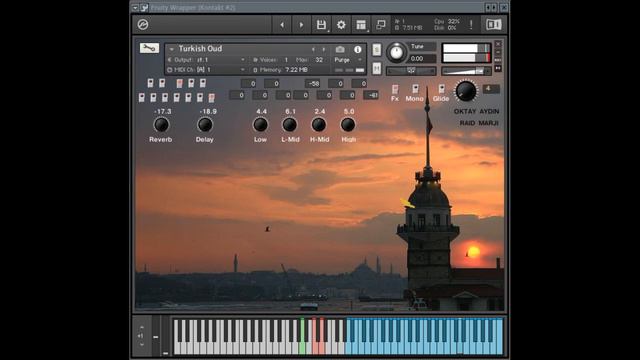
Task: Click the L-Mid EQ knob
Action: (289, 125)
